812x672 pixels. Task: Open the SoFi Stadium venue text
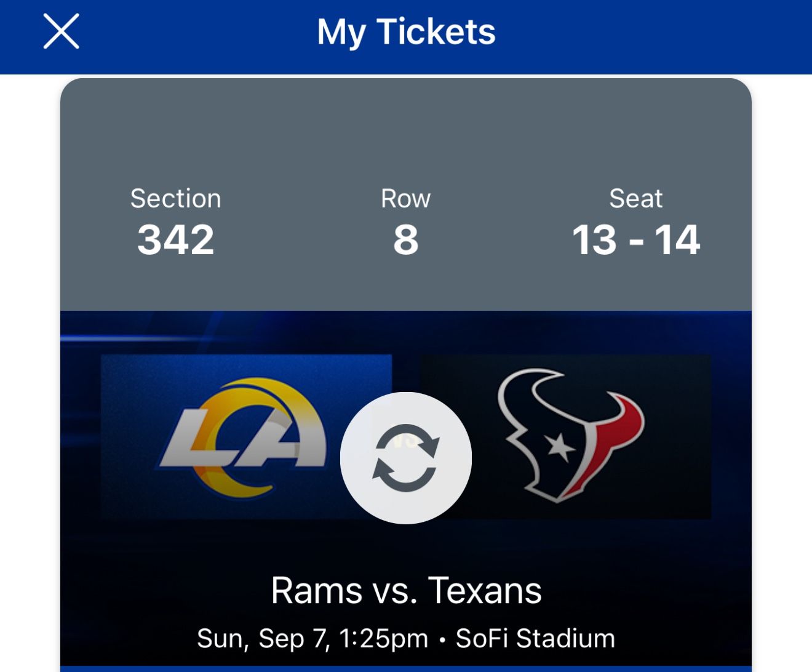coord(535,639)
